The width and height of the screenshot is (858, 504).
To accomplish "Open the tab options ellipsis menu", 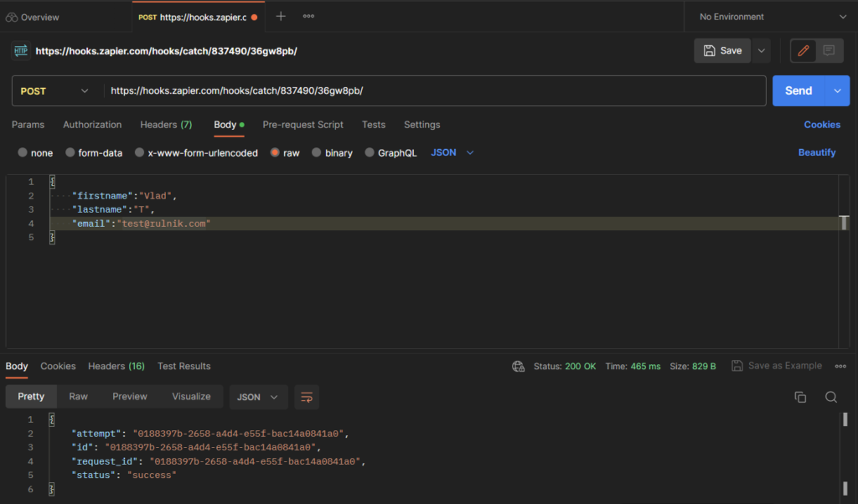I will pyautogui.click(x=308, y=17).
